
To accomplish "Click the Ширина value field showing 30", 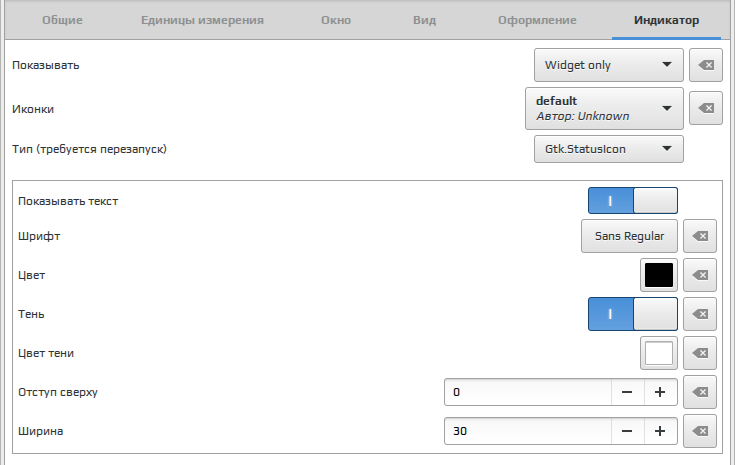I will [528, 431].
